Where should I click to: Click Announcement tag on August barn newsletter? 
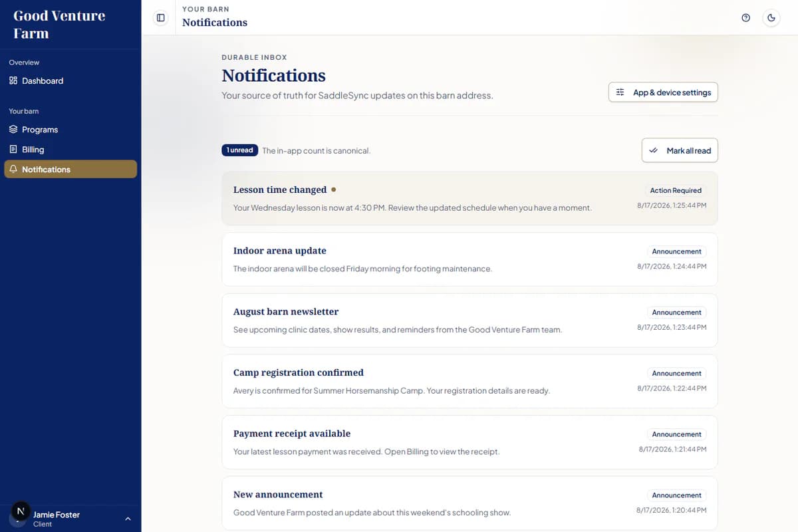coord(676,312)
